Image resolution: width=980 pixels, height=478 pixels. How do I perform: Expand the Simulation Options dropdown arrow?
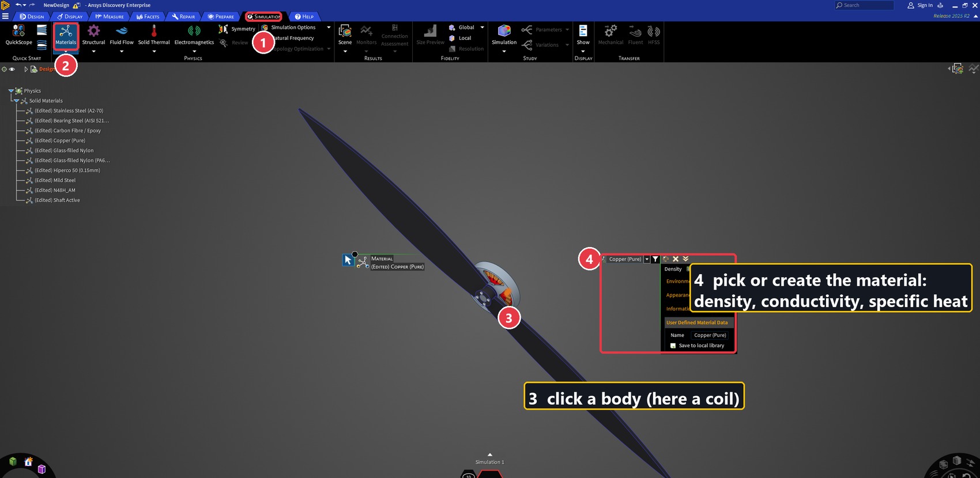click(x=329, y=28)
